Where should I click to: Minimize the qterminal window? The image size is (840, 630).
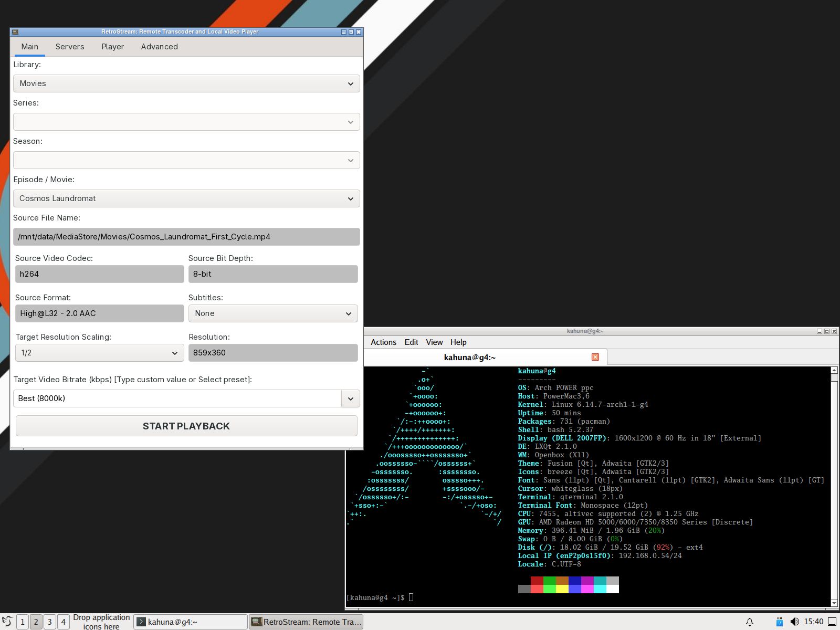tap(820, 331)
